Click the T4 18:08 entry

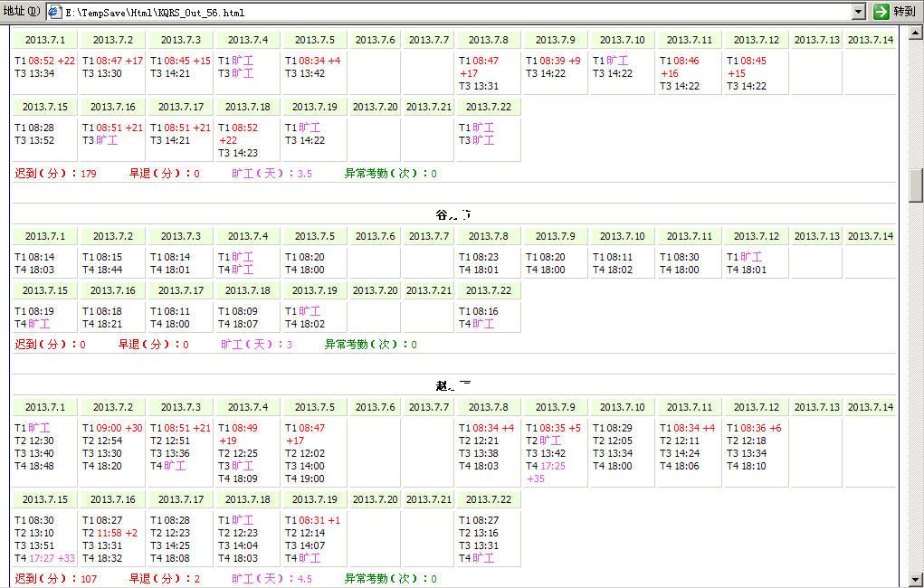[x=170, y=558]
